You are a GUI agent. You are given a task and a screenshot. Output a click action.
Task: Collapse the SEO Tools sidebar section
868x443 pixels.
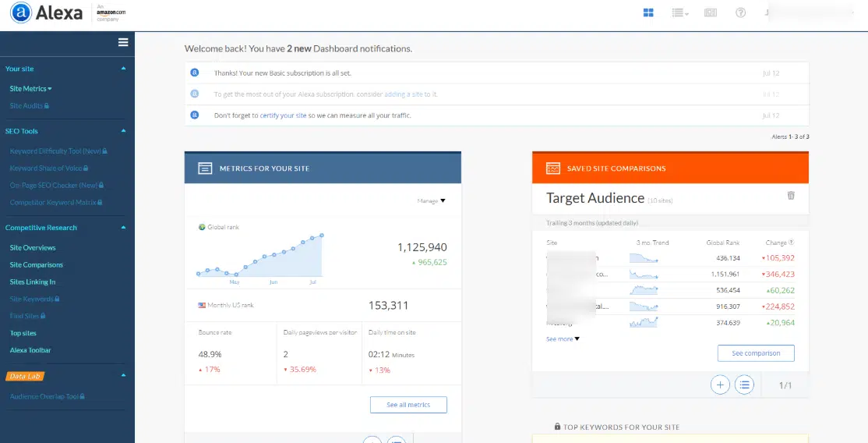[123, 131]
